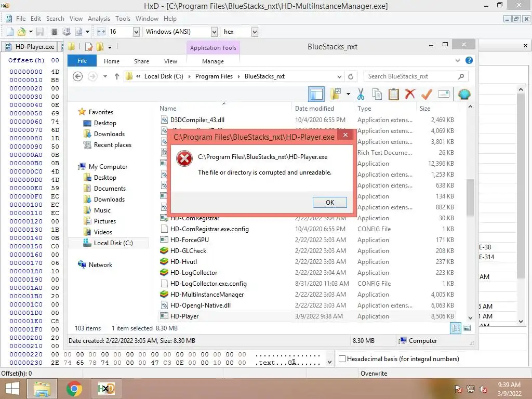
Task: Click OK in the error dialog
Action: 329,203
